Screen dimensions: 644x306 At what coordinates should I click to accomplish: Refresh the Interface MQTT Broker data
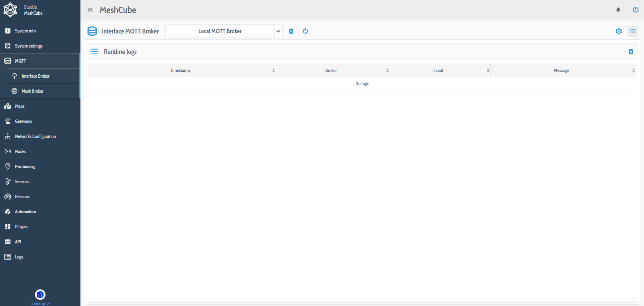(305, 31)
